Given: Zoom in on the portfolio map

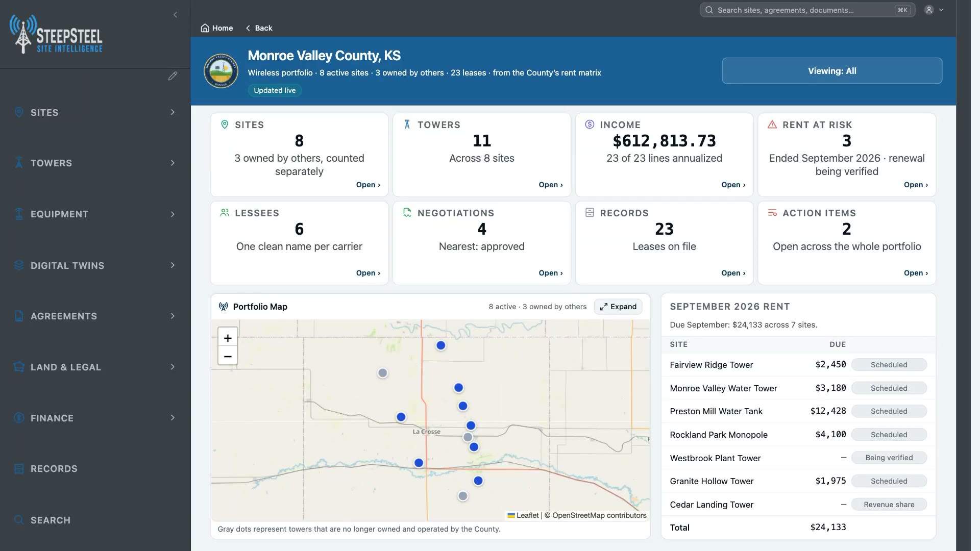Looking at the screenshot, I should [x=228, y=338].
